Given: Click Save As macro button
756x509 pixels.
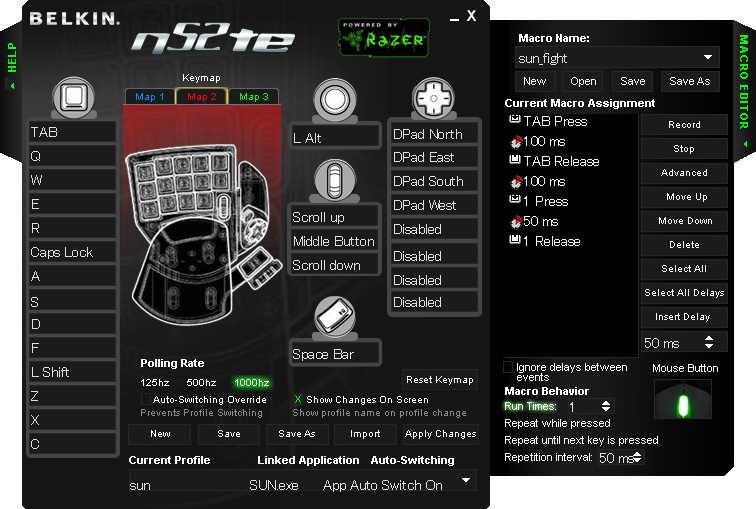Looking at the screenshot, I should (x=689, y=81).
